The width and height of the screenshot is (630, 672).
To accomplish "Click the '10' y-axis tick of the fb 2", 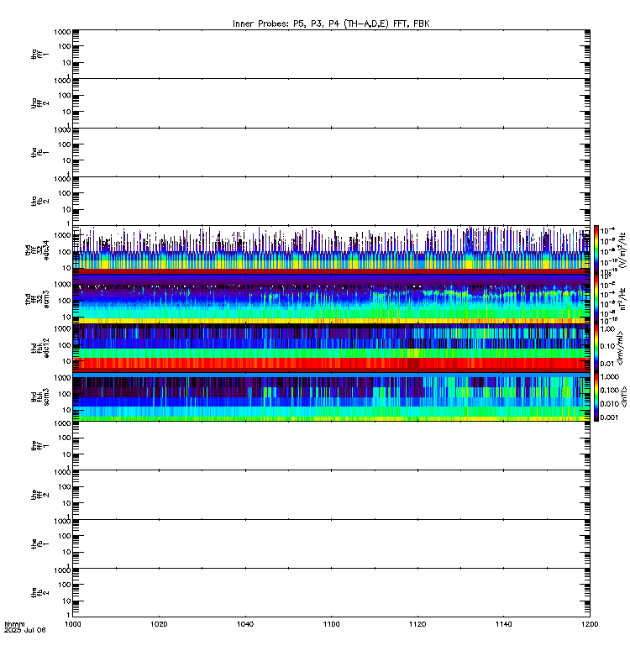I will click(66, 601).
